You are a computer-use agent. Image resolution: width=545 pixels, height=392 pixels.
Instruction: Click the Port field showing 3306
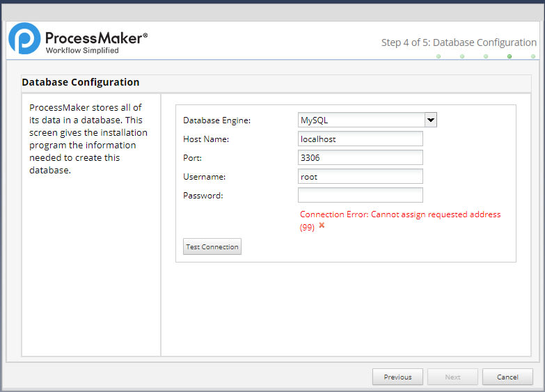coord(360,157)
